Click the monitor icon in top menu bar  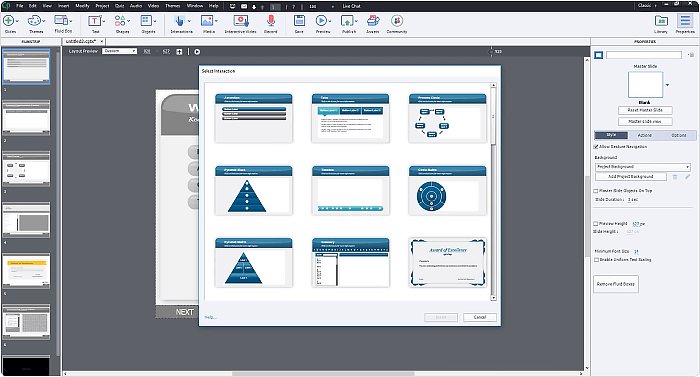(x=233, y=6)
